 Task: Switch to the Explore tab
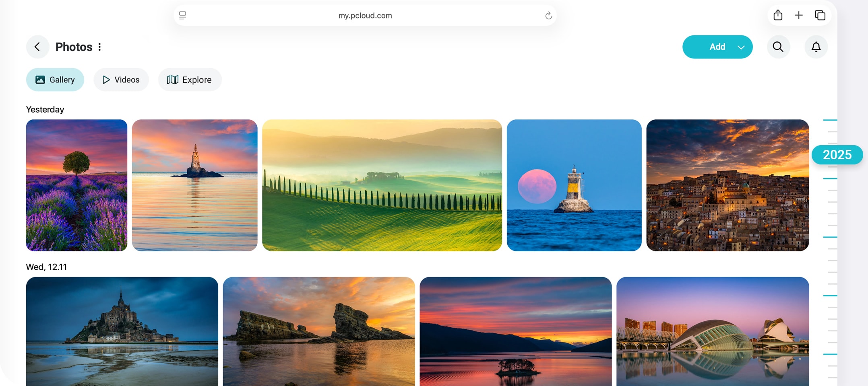[x=190, y=80]
